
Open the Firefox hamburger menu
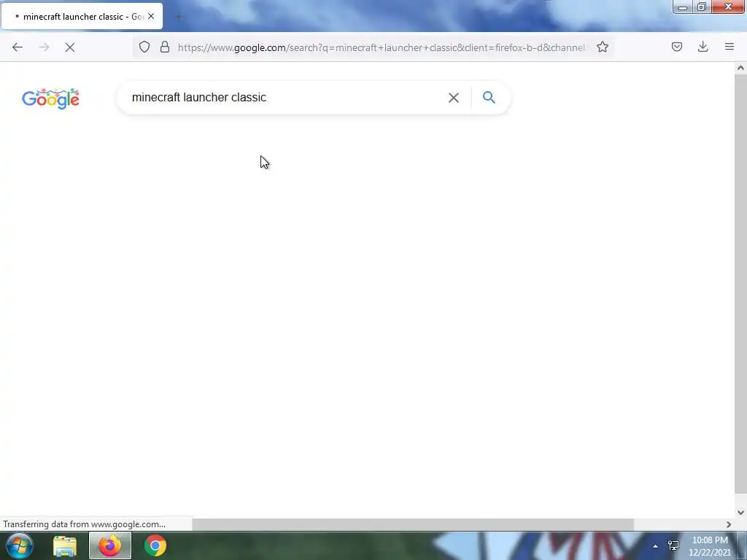click(x=729, y=47)
